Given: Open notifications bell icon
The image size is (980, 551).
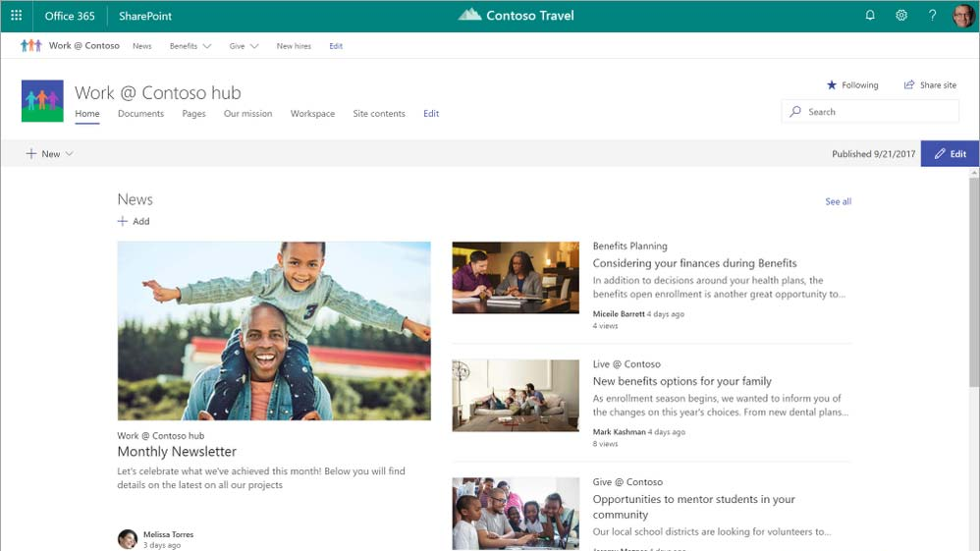Looking at the screenshot, I should click(x=870, y=15).
